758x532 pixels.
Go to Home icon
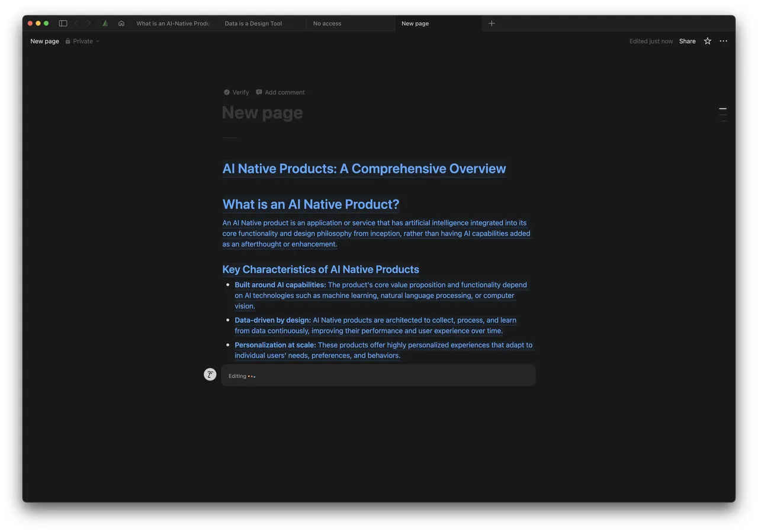coord(121,24)
